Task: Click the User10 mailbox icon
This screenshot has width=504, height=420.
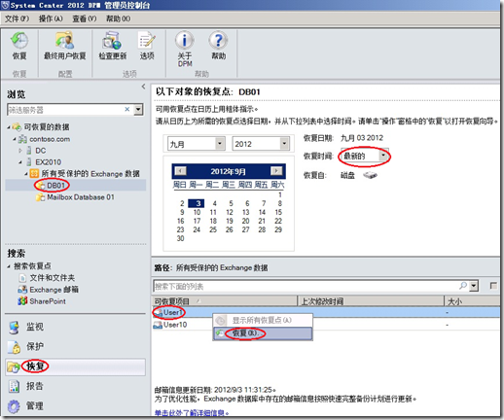Action: coord(158,325)
